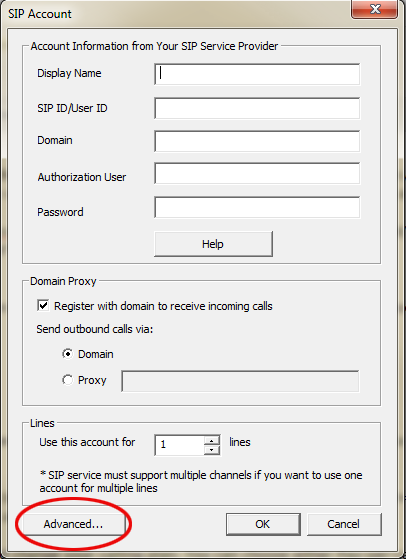Select the Domain radio button for outbound calls
406x559 pixels.
pos(67,354)
